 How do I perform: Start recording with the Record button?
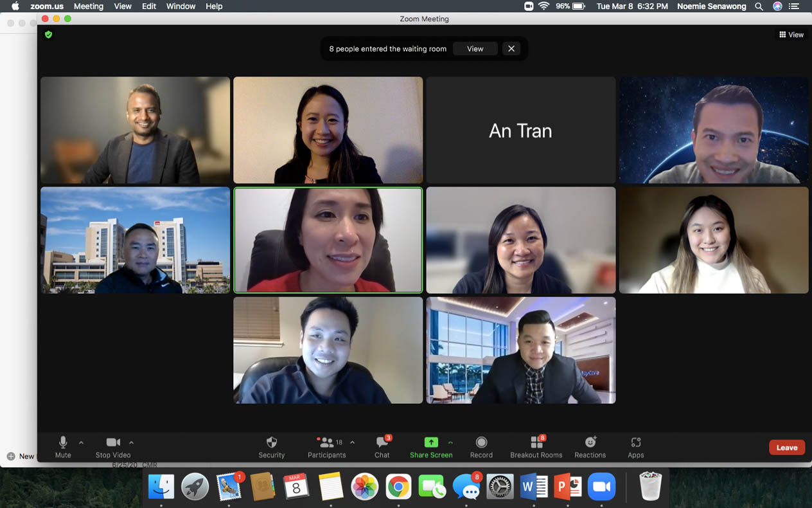point(481,442)
